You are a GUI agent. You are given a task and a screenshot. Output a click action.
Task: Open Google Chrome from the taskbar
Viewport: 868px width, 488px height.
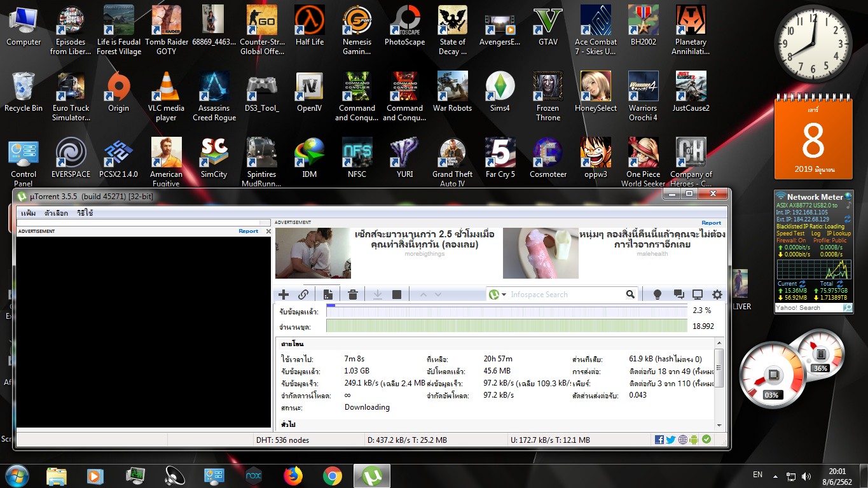(x=332, y=476)
